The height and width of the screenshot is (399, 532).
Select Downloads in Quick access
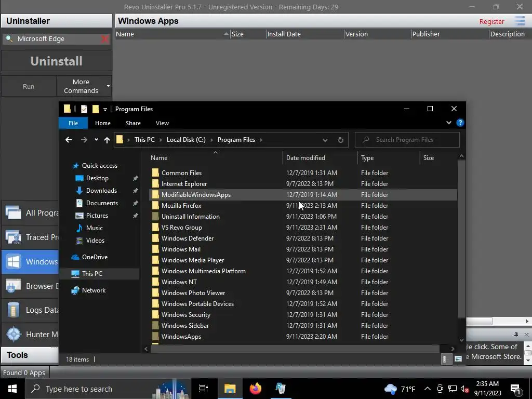(x=101, y=191)
